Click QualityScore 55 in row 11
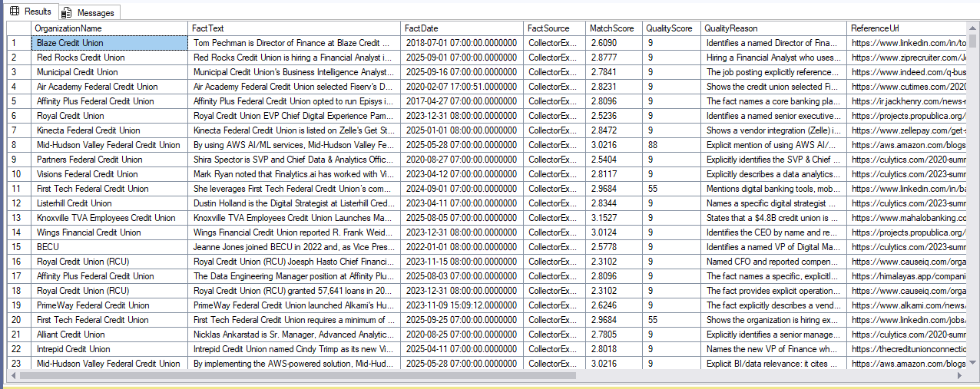The image size is (980, 389). coord(672,189)
